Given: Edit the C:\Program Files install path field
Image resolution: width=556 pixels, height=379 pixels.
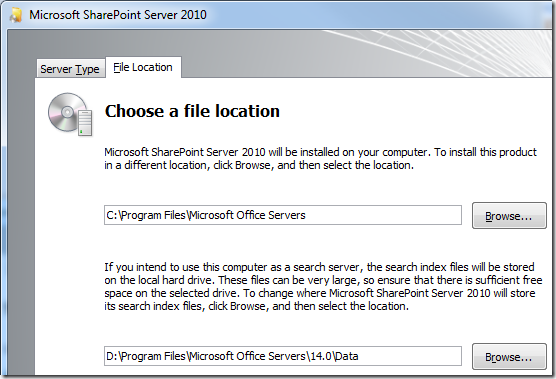Looking at the screenshot, I should pos(283,215).
